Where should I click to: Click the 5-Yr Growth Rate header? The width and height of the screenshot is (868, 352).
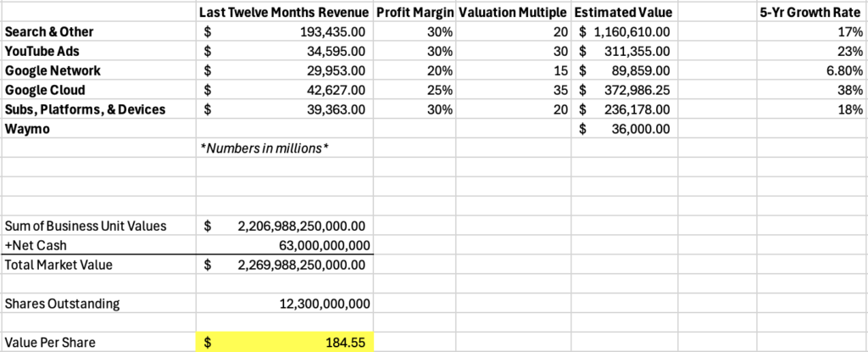click(811, 13)
